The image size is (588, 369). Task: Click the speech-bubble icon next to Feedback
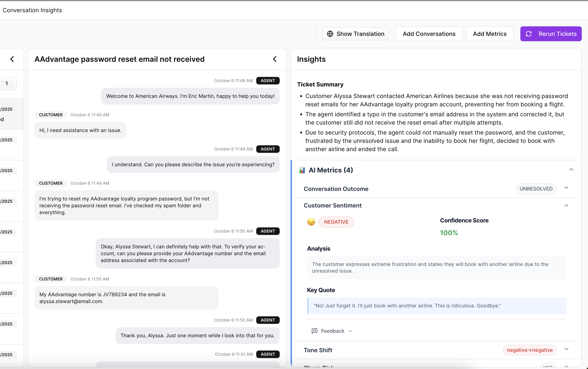click(x=315, y=331)
